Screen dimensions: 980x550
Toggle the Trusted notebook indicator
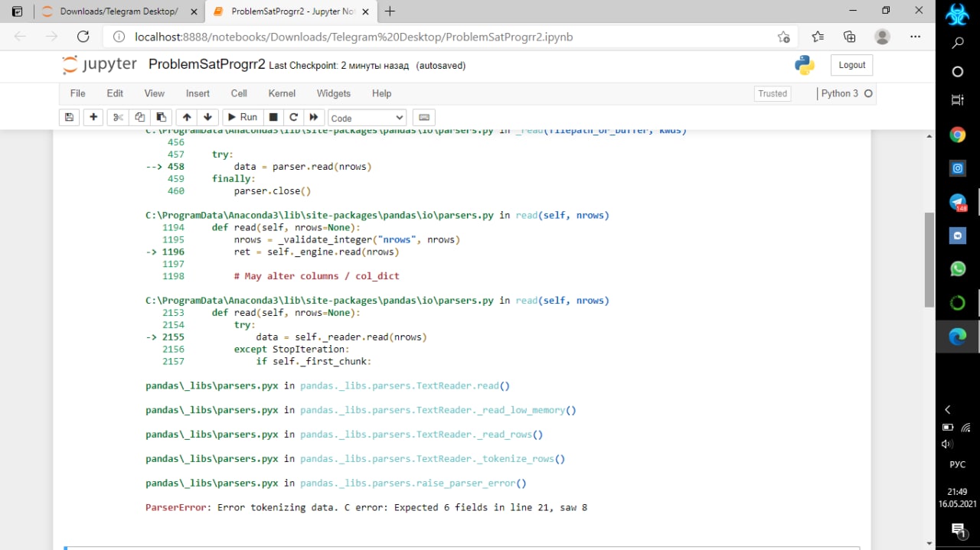[x=772, y=93]
